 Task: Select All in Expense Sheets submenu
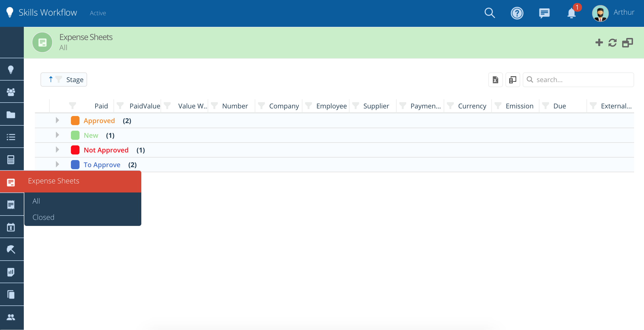point(36,201)
